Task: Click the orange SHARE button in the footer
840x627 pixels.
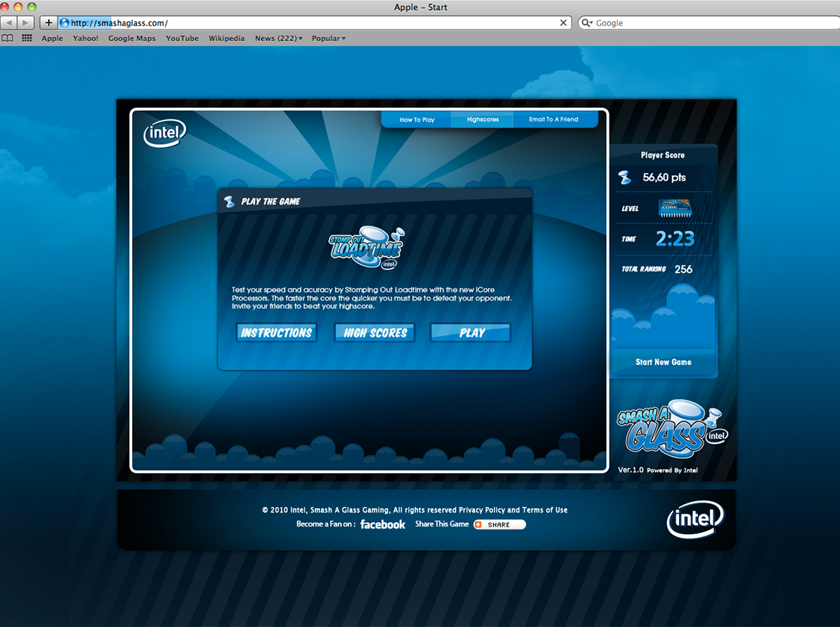Action: [499, 524]
